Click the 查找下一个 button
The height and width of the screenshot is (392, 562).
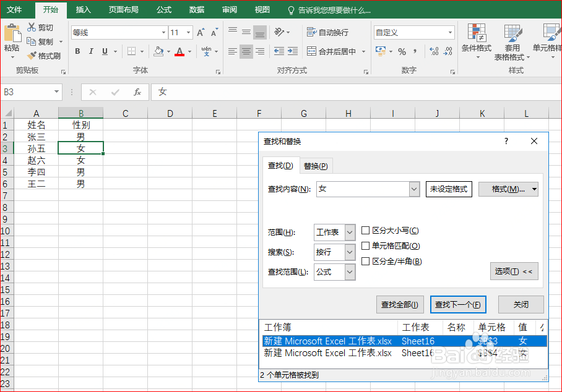tap(458, 304)
